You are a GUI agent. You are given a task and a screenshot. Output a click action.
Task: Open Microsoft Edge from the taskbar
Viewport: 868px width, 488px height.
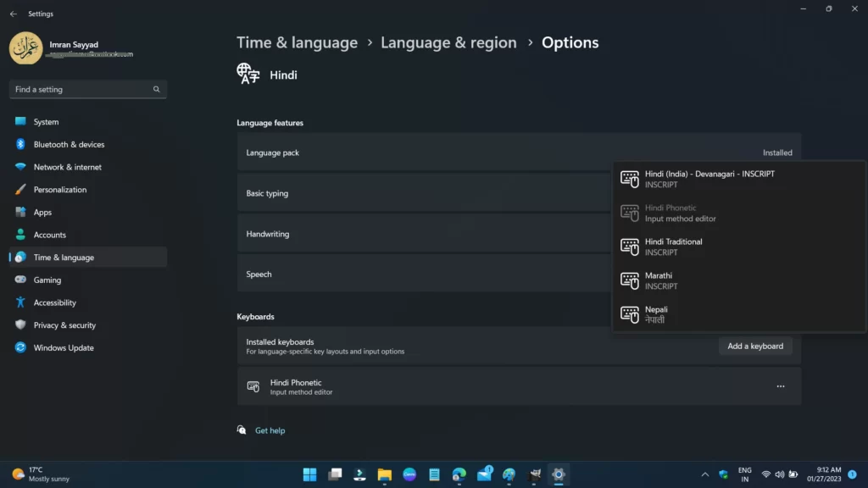(459, 474)
